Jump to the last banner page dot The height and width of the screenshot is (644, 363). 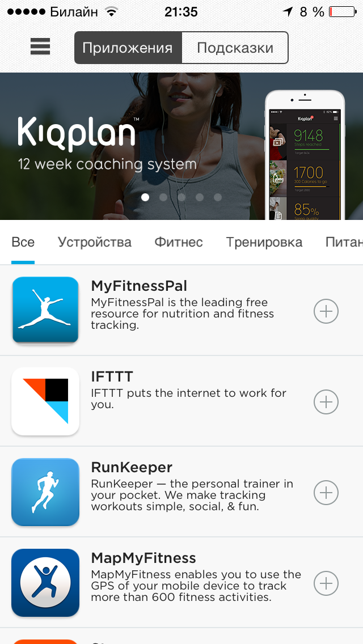tap(217, 197)
